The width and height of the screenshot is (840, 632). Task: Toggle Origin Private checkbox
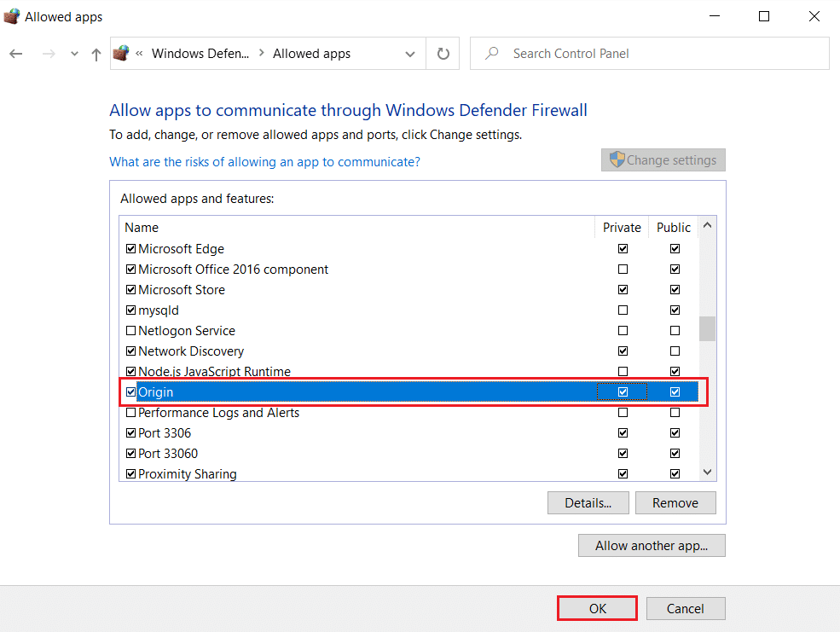pyautogui.click(x=623, y=392)
